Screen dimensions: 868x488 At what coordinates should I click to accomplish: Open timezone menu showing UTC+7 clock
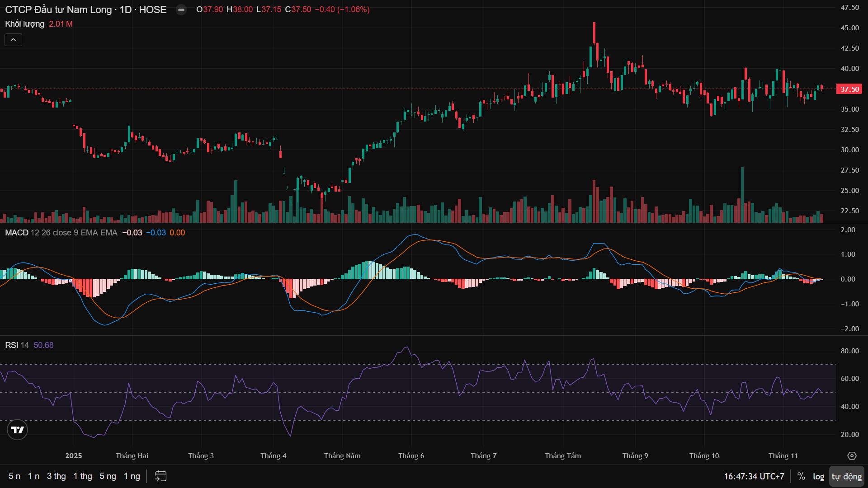(x=754, y=476)
